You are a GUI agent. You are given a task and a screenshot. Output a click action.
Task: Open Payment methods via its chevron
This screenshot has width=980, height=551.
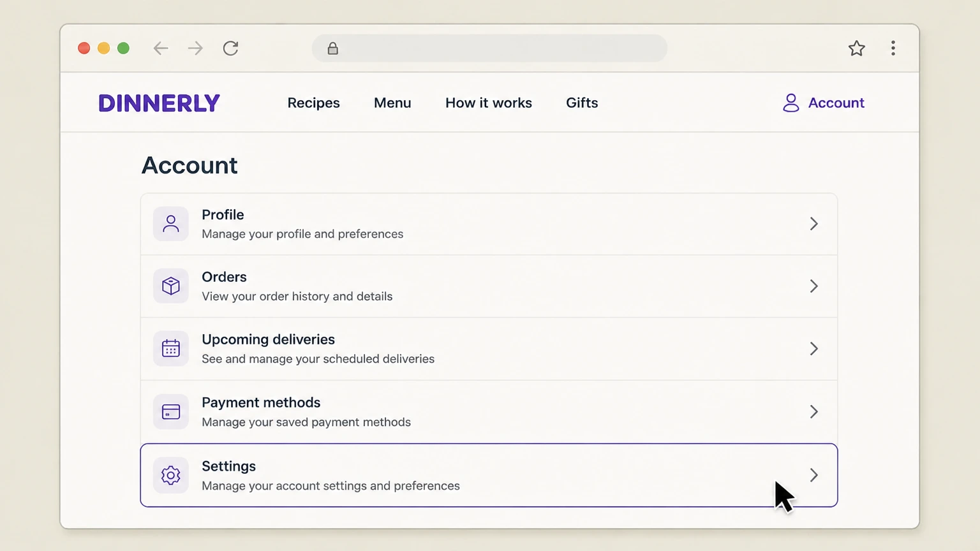point(813,411)
